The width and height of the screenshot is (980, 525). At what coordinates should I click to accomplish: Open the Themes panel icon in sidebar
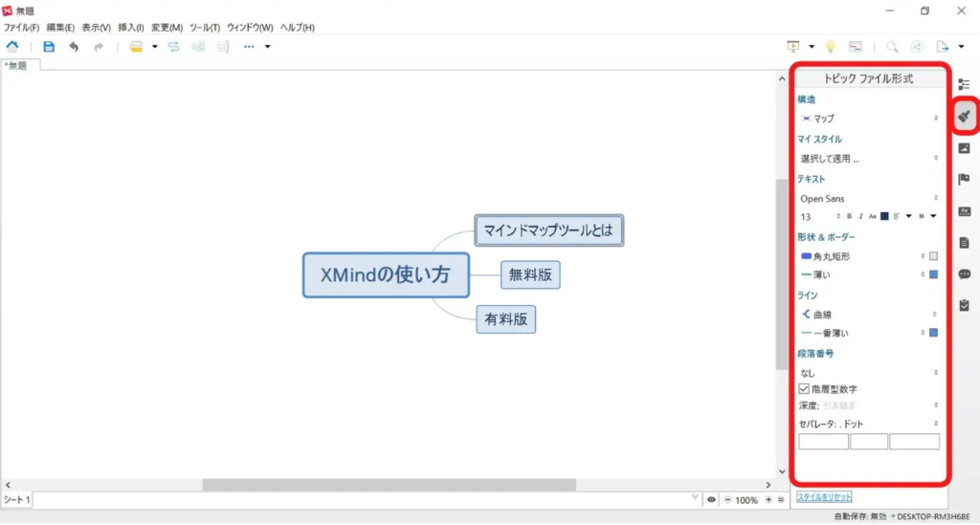click(x=965, y=211)
